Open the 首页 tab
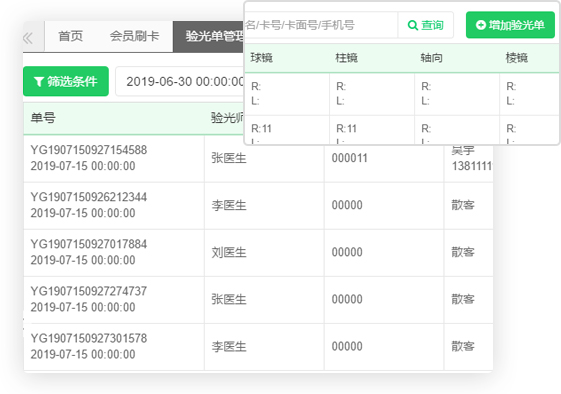The width and height of the screenshot is (561, 394). [70, 36]
